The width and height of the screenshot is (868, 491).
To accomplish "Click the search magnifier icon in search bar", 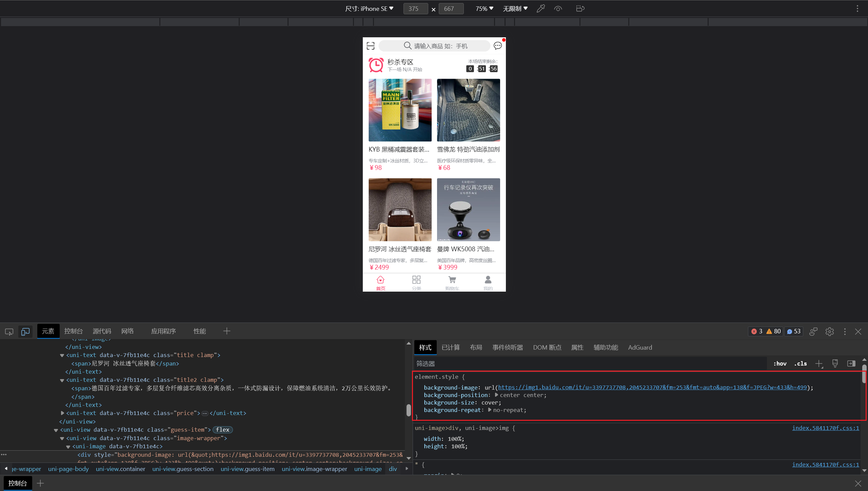I will tap(408, 46).
